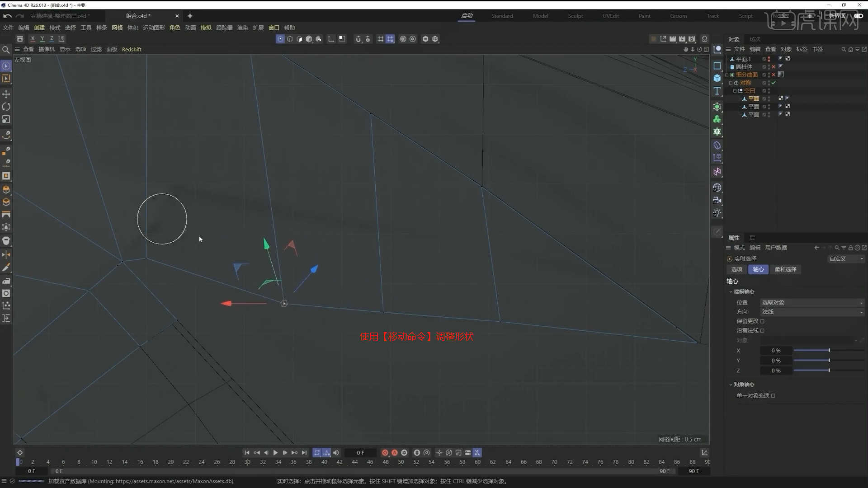Collapse the 空白 tree node
Viewport: 868px width, 488px height.
[x=735, y=91]
